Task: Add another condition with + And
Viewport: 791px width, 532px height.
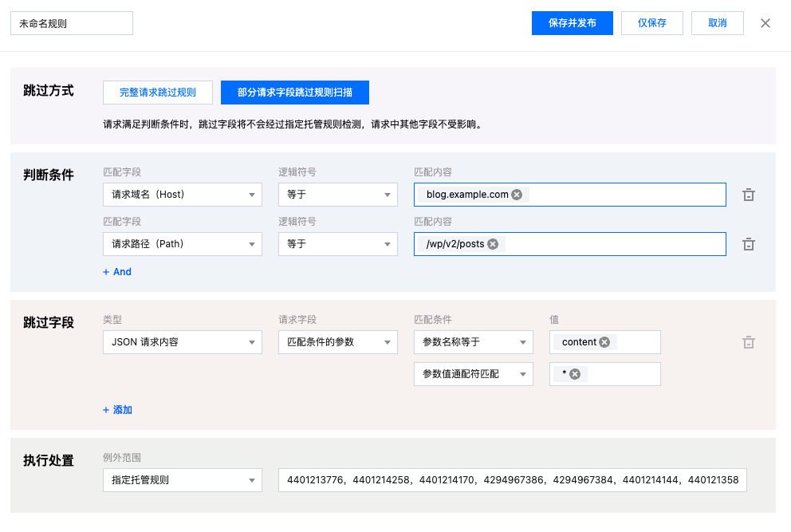Action: click(x=117, y=272)
